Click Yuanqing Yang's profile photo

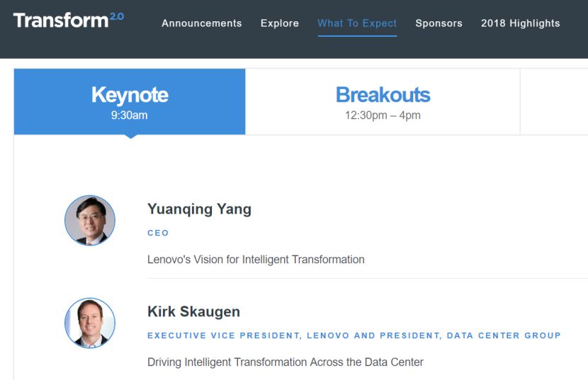tap(90, 221)
